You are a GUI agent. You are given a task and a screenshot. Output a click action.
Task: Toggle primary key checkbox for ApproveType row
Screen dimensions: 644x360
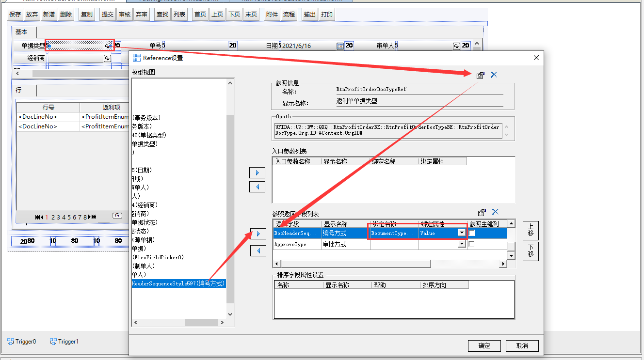(472, 244)
